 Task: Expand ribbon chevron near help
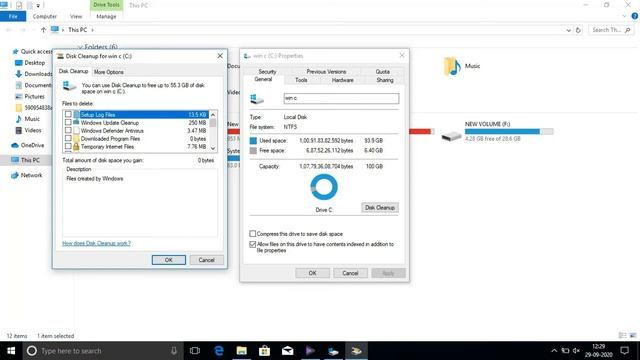(x=624, y=16)
